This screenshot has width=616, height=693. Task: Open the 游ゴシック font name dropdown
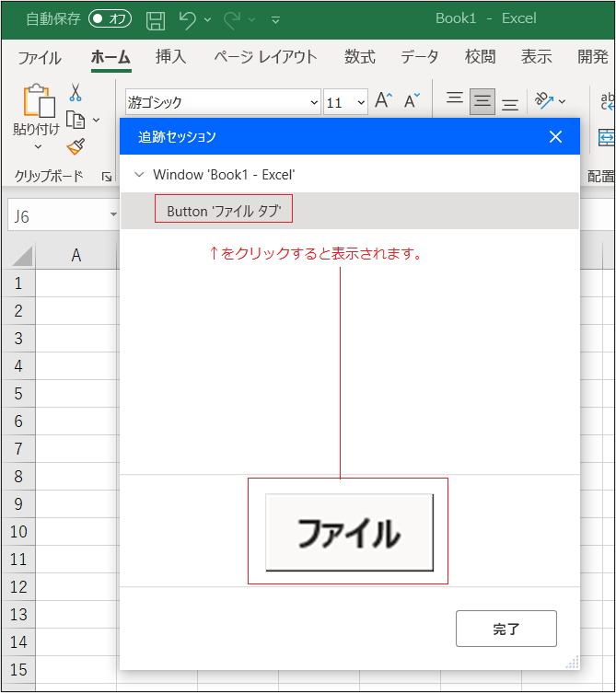click(314, 102)
